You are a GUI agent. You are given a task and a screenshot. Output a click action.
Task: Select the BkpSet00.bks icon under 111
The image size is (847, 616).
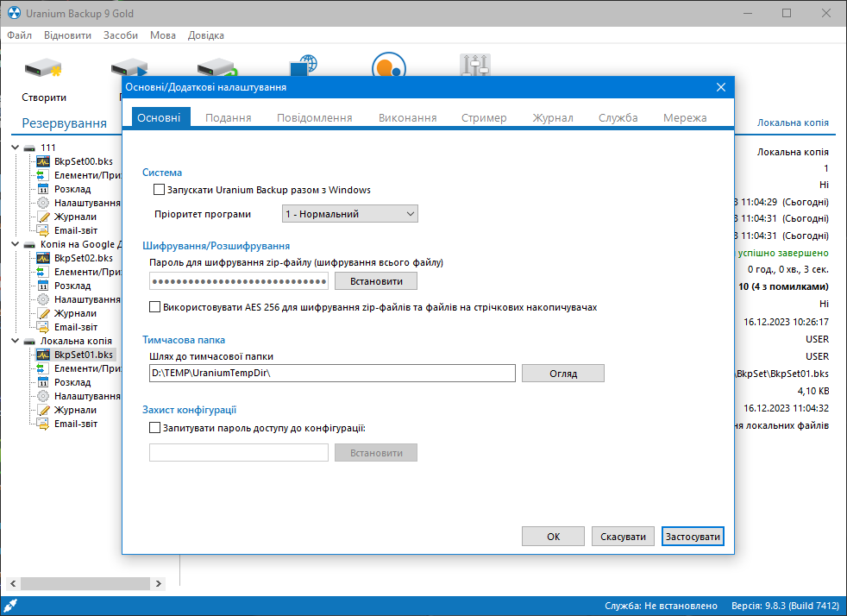click(x=43, y=161)
